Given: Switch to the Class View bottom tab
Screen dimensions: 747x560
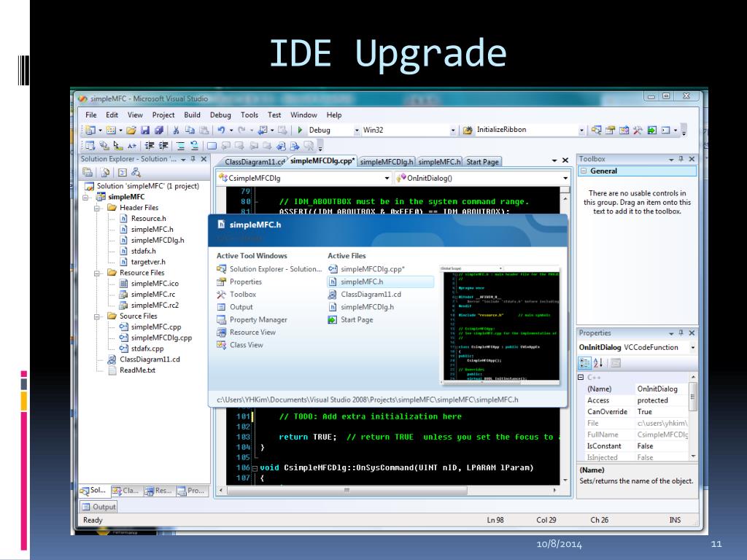Looking at the screenshot, I should click(125, 491).
